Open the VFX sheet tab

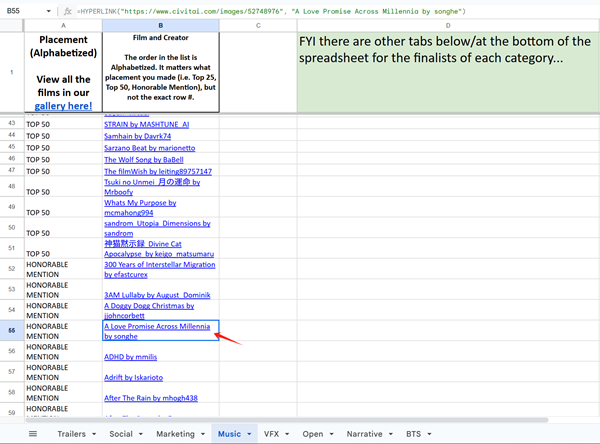coord(271,434)
